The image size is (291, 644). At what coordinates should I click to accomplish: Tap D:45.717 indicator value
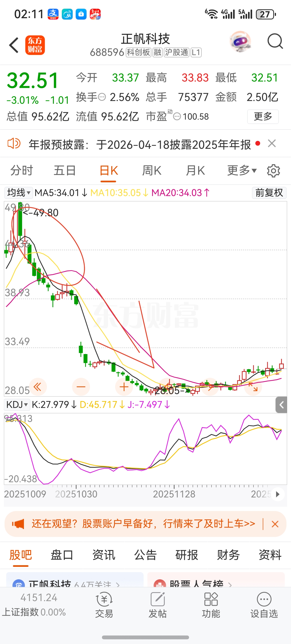pyautogui.click(x=102, y=404)
